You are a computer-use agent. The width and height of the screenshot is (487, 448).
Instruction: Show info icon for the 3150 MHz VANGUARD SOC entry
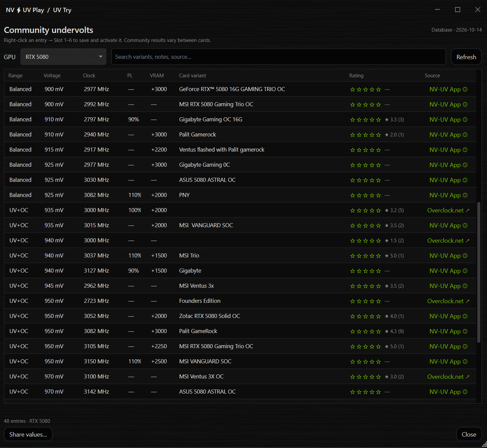coord(465,361)
